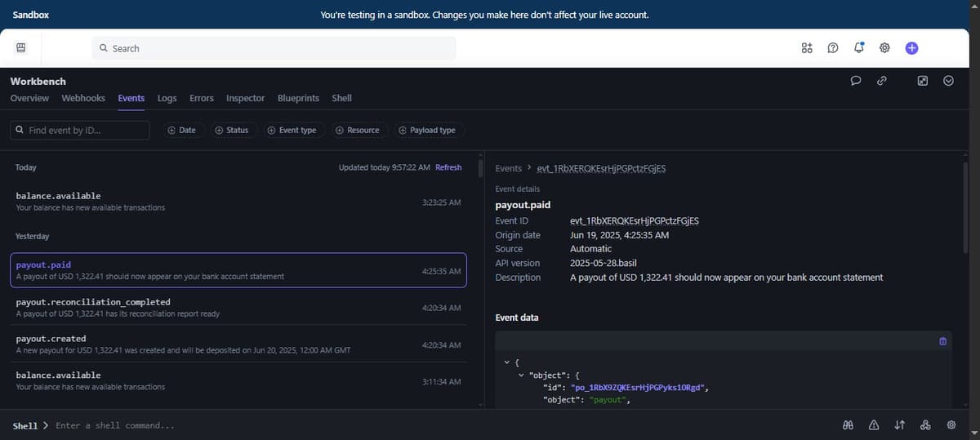The width and height of the screenshot is (980, 440).
Task: Collapse the root JSON brace
Action: click(x=507, y=362)
